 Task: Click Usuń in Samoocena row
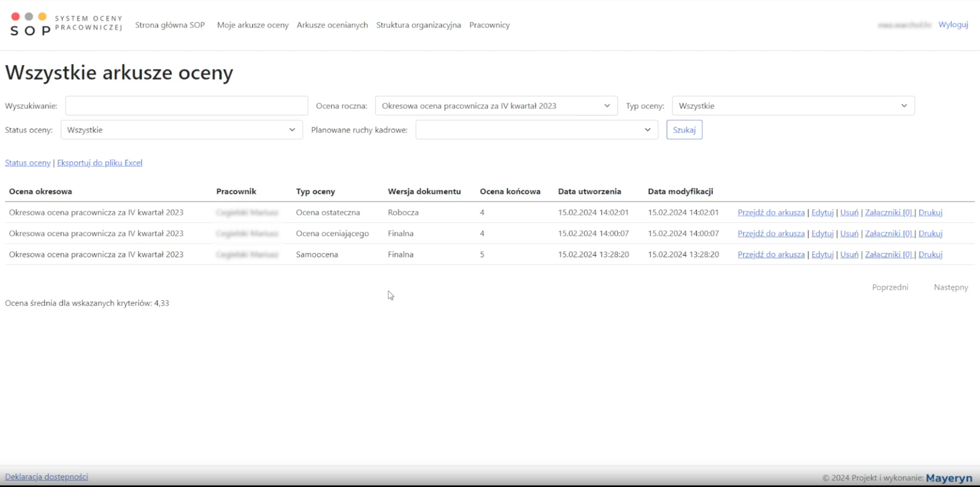pos(849,254)
